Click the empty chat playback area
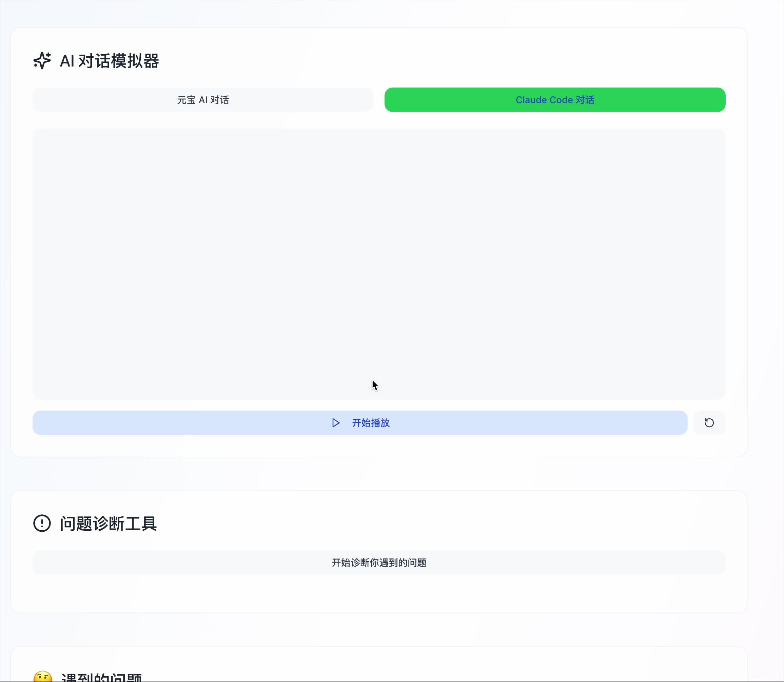 click(379, 263)
